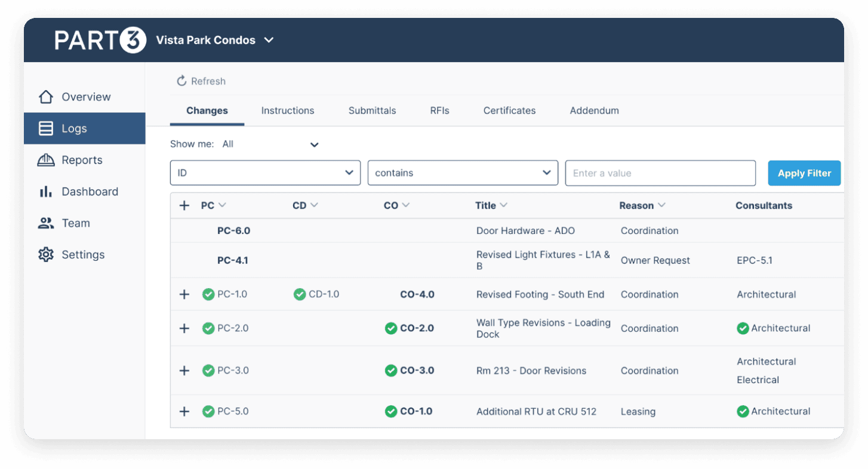Select the Changes tab
868x469 pixels.
pos(207,110)
